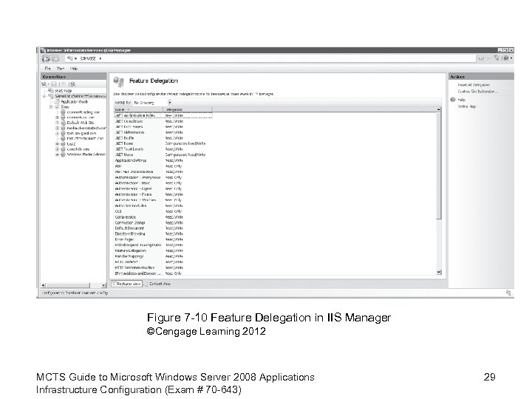This screenshot has width=532, height=399.
Task: Select Authentication - Anonymous row
Action: (163, 177)
